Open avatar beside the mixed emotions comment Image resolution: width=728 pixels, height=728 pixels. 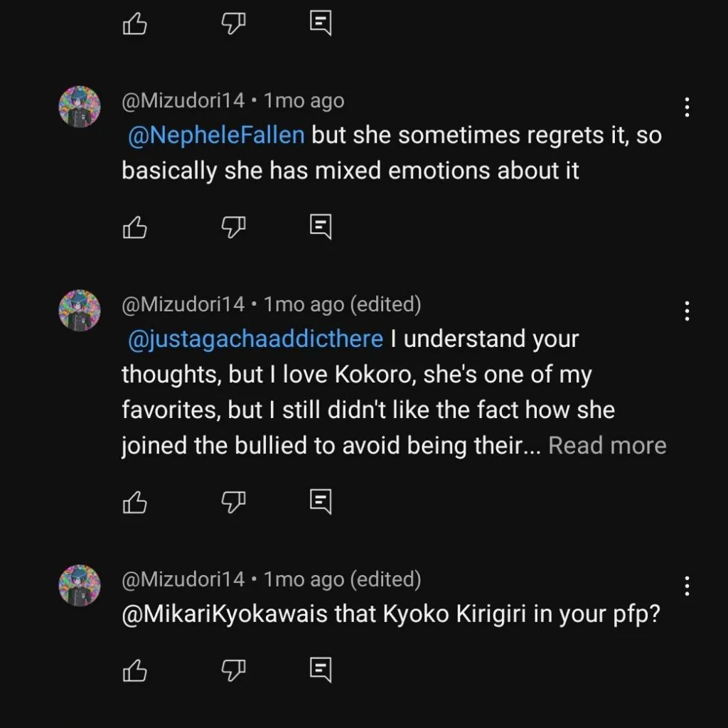(79, 107)
